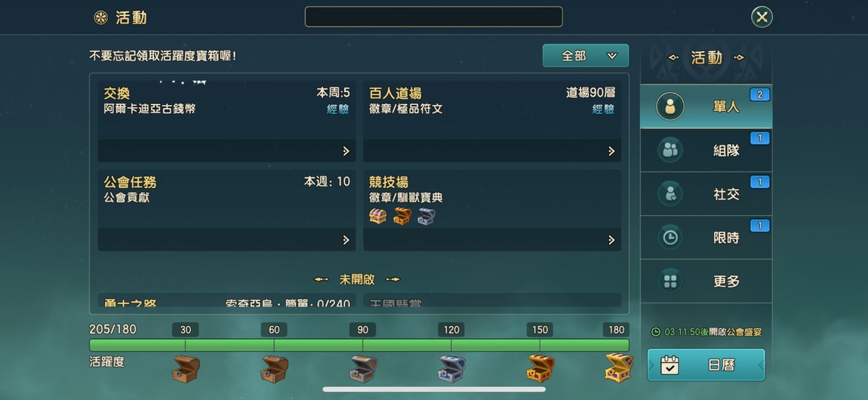868x400 pixels.
Task: Open the 日曆 calendar button
Action: tap(706, 365)
